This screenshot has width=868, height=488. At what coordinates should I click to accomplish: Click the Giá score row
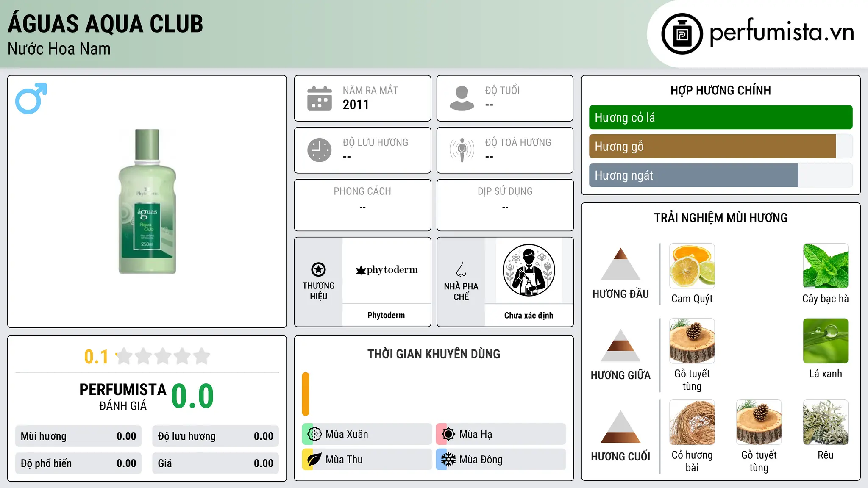click(x=215, y=463)
